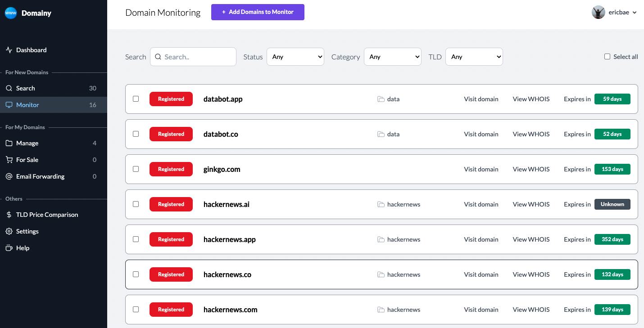Click the Unknown expiry badge for hackernews.ai
This screenshot has height=328, width=644.
click(612, 204)
